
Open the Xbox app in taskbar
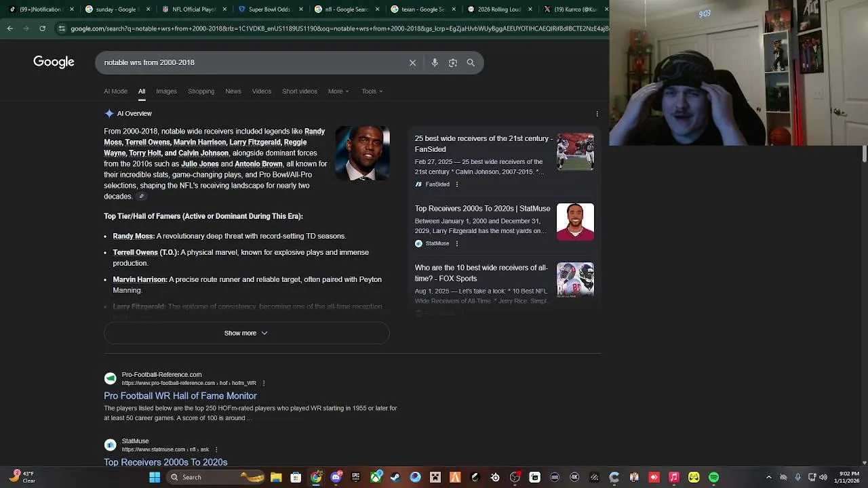pyautogui.click(x=376, y=477)
